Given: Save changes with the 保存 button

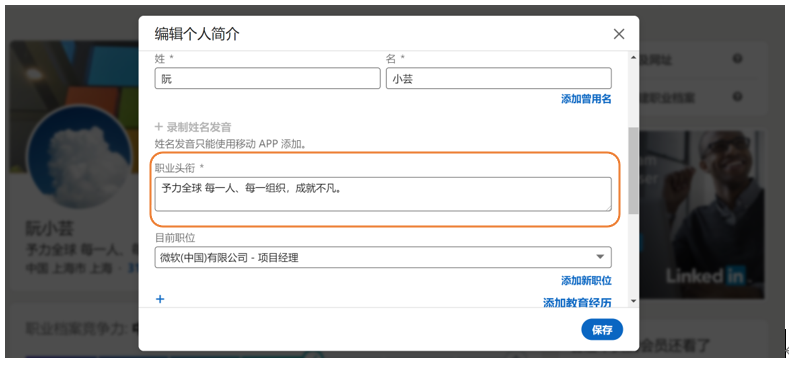Looking at the screenshot, I should (x=602, y=330).
